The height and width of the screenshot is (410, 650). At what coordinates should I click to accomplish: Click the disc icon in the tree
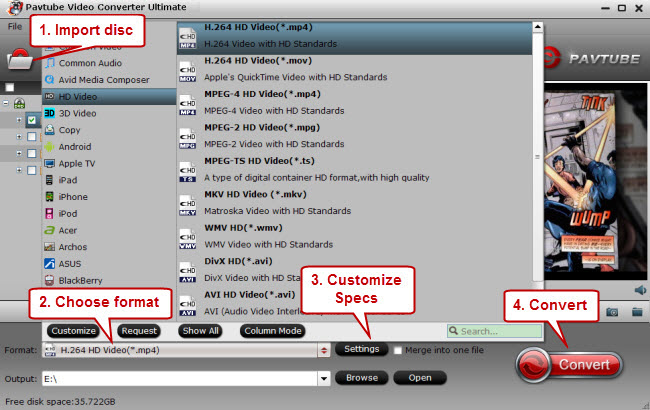19,103
